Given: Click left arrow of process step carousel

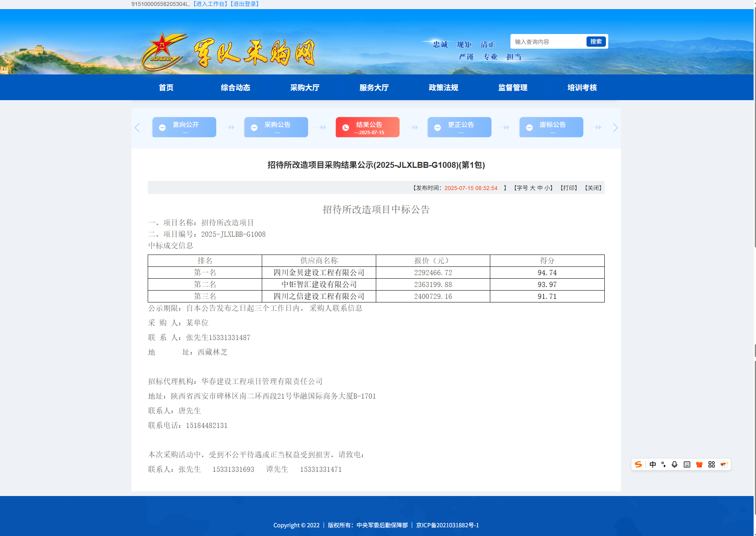Looking at the screenshot, I should 137,127.
